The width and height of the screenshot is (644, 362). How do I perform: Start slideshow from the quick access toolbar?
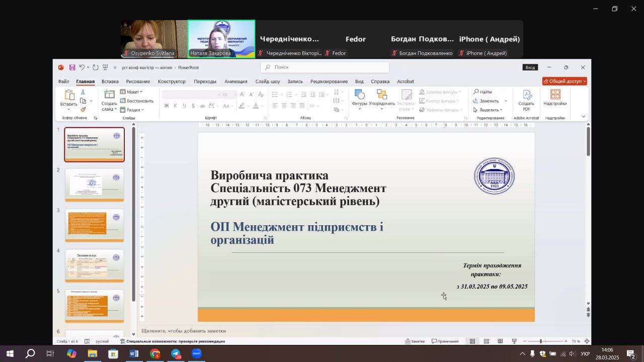point(105,67)
